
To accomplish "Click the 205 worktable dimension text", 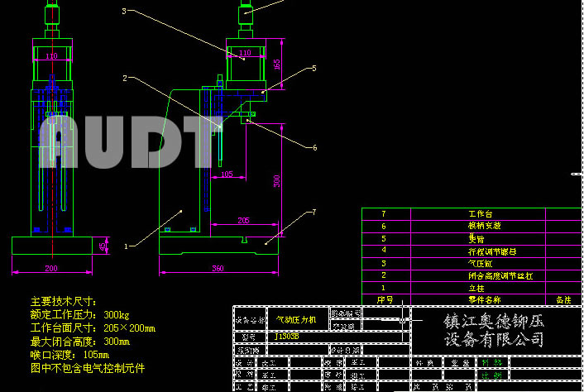I will tap(243, 221).
